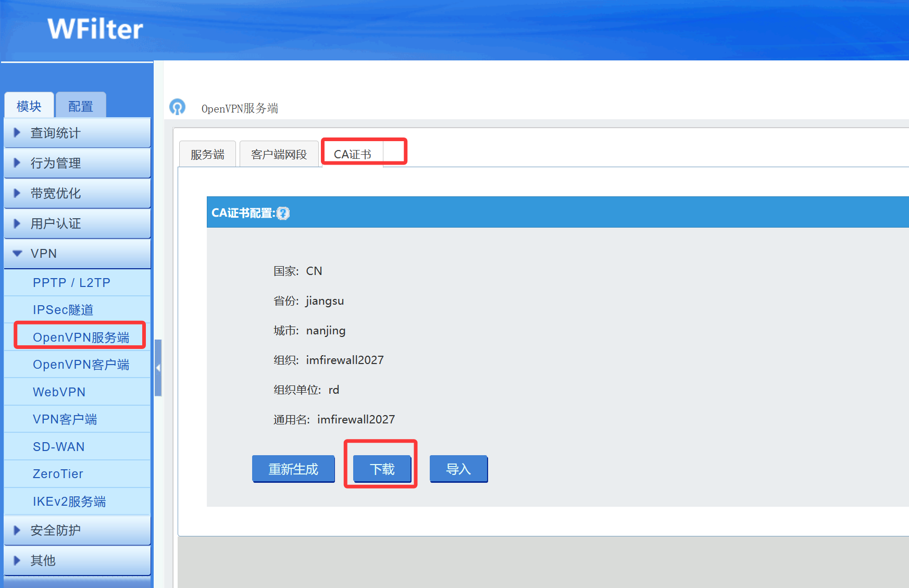The height and width of the screenshot is (588, 909).
Task: Switch to the 客户端网段 tab
Action: (x=279, y=154)
